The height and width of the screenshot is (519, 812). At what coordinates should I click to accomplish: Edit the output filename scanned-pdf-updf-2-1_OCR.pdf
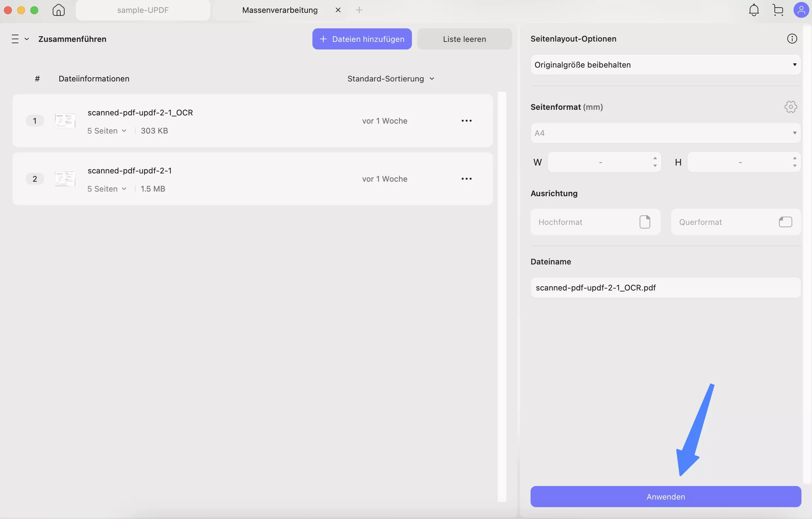coord(665,287)
